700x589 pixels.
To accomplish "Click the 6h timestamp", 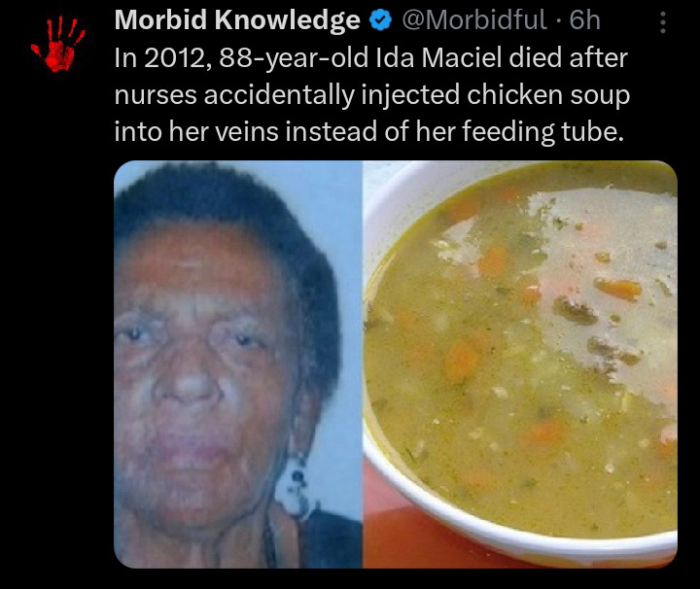I will (x=584, y=20).
